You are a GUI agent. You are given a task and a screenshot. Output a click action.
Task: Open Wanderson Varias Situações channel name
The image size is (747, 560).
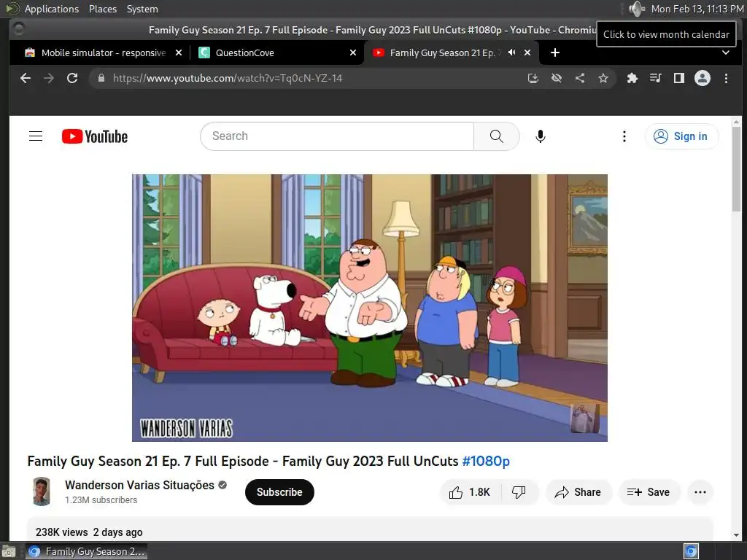click(x=139, y=485)
